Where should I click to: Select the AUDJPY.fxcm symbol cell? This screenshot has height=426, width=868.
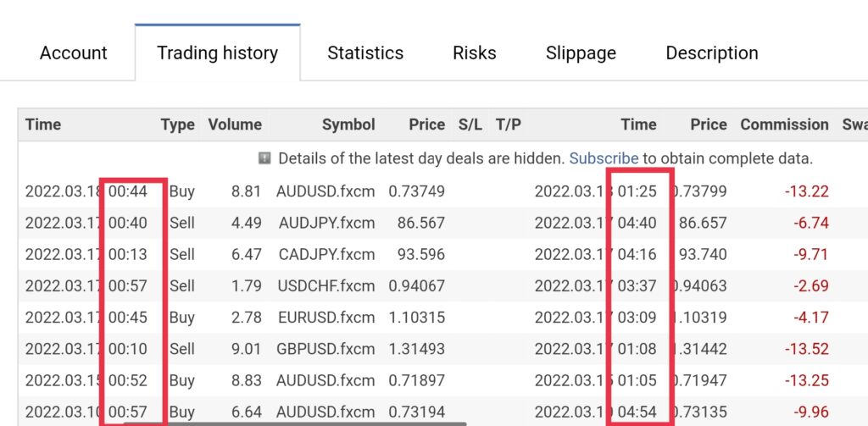coord(326,223)
